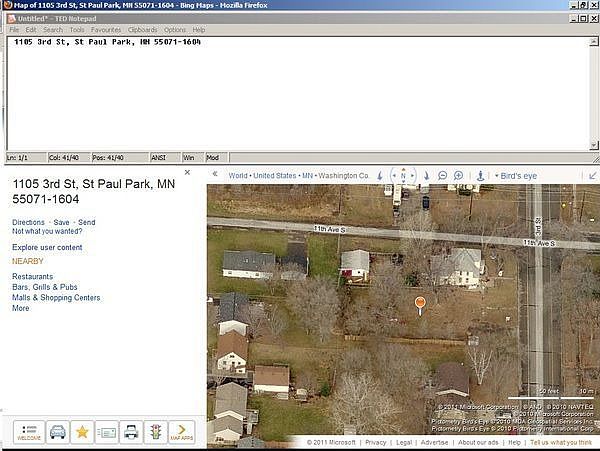This screenshot has width=600, height=451.
Task: Click the orange map pushpin
Action: coord(420,305)
